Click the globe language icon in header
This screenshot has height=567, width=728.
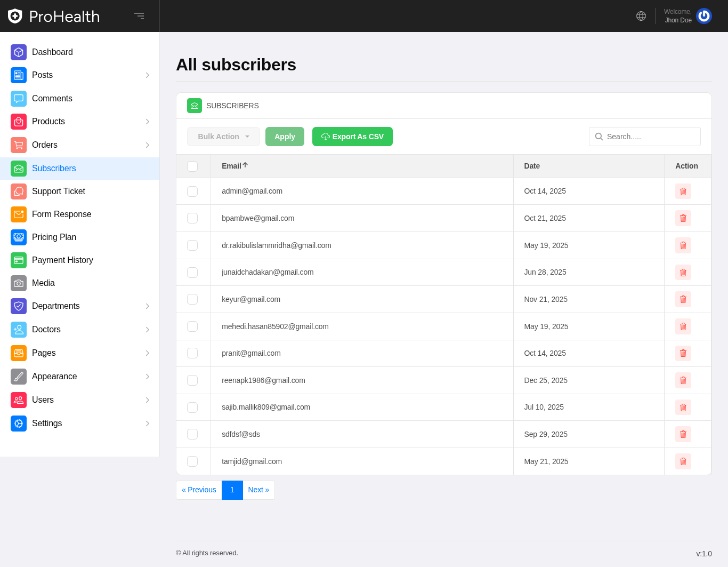click(x=641, y=16)
